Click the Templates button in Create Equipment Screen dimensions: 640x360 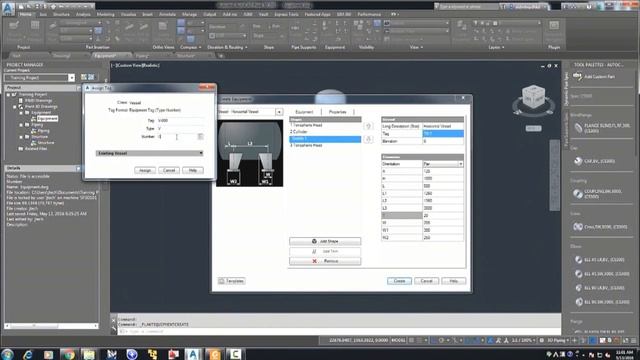[x=231, y=281]
